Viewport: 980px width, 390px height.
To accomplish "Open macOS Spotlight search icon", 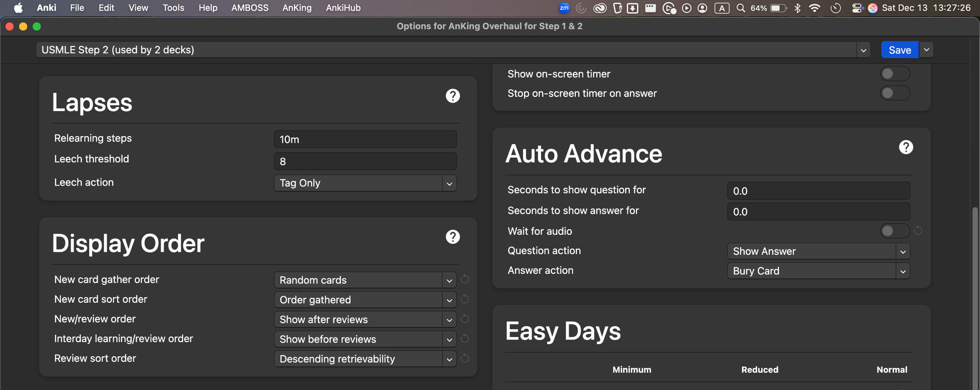I will [x=740, y=8].
